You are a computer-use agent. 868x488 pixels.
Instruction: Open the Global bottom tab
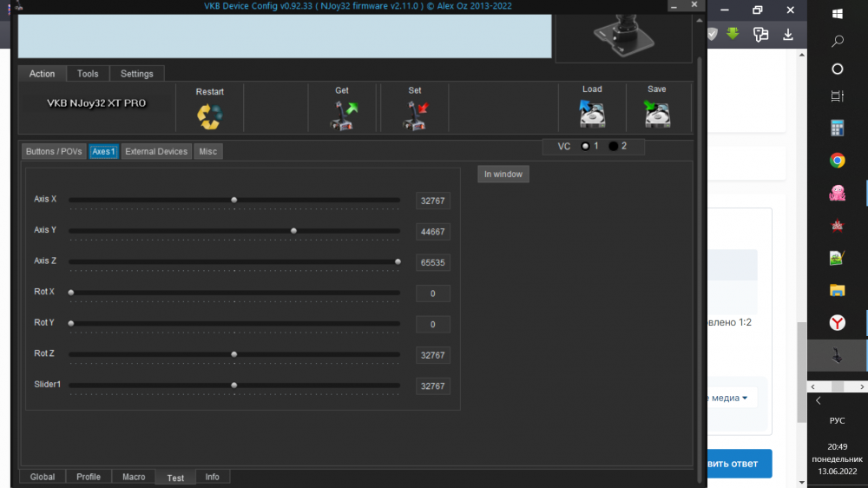tap(43, 477)
